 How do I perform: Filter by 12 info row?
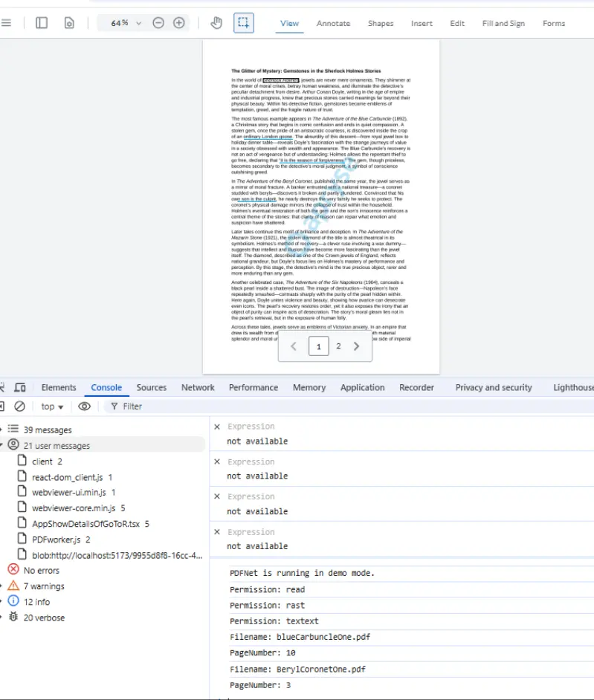pyautogui.click(x=103, y=602)
